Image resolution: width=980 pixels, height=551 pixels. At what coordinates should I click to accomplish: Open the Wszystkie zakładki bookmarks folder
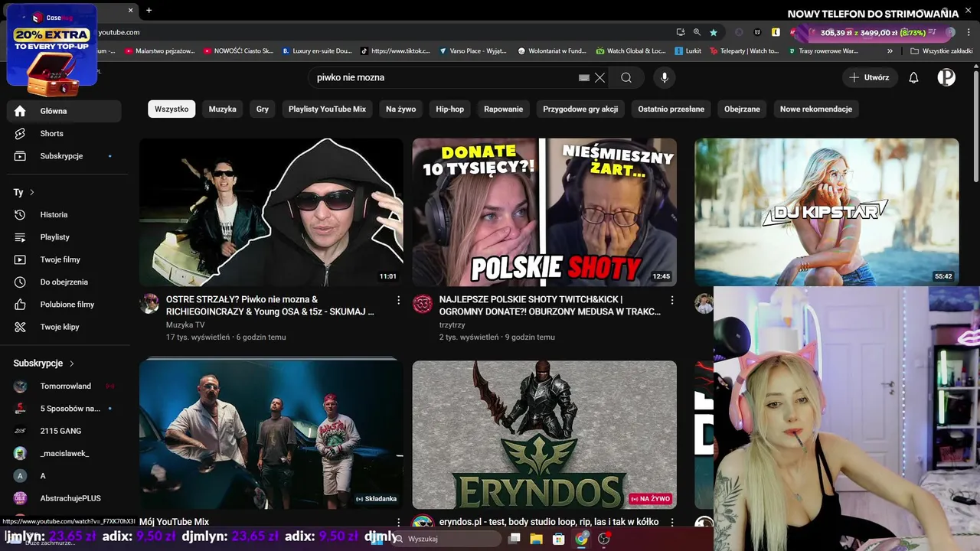pyautogui.click(x=941, y=51)
